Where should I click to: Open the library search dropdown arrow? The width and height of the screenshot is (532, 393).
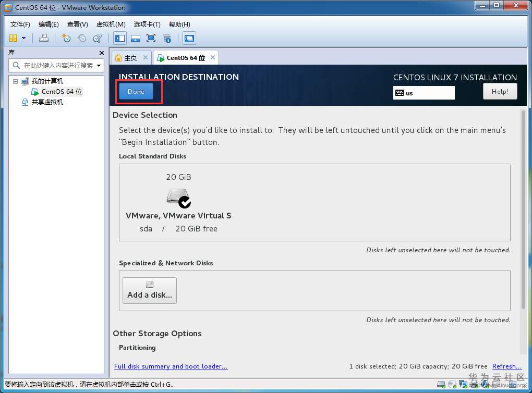click(x=99, y=66)
